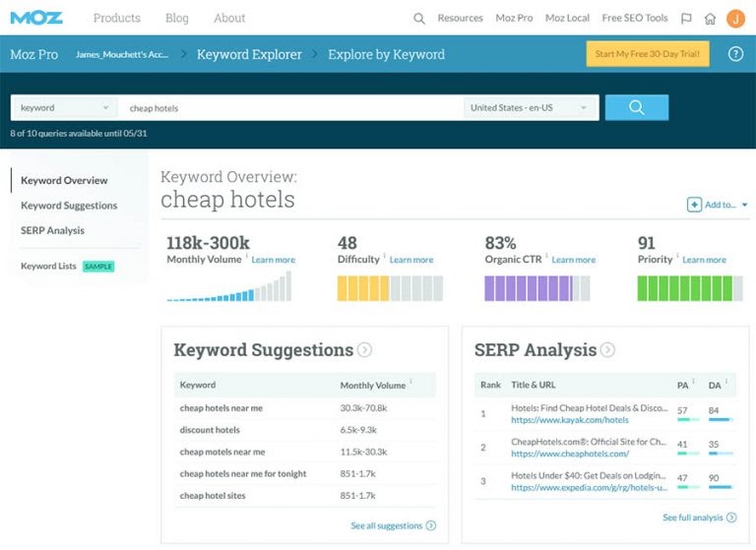The width and height of the screenshot is (756, 550).
Task: Open the Blog menu item
Action: click(177, 18)
